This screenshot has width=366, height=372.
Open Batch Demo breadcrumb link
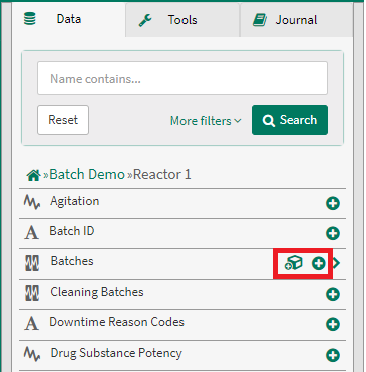(x=87, y=174)
